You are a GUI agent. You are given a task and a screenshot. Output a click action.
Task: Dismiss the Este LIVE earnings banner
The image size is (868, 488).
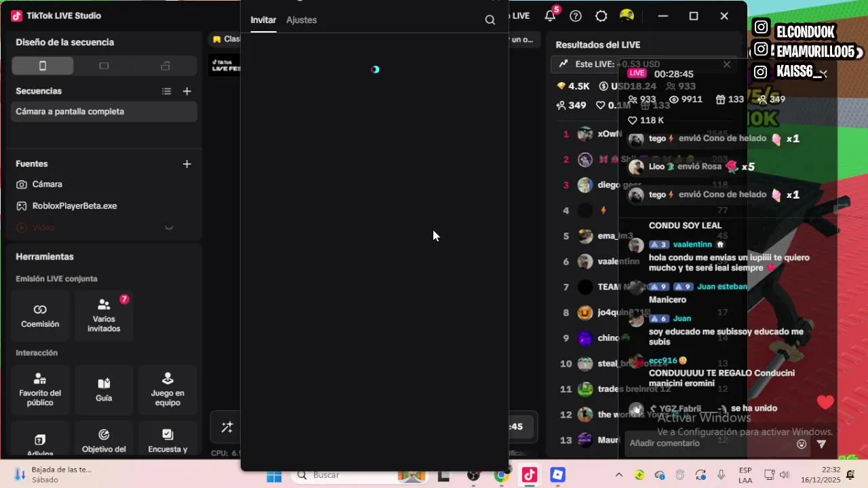coord(727,64)
